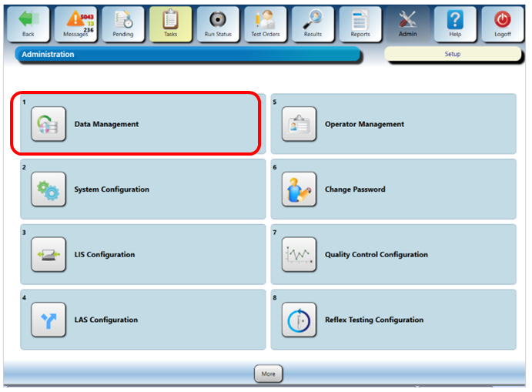
Task: Open Reflex Testing Configuration icon
Action: click(x=299, y=320)
